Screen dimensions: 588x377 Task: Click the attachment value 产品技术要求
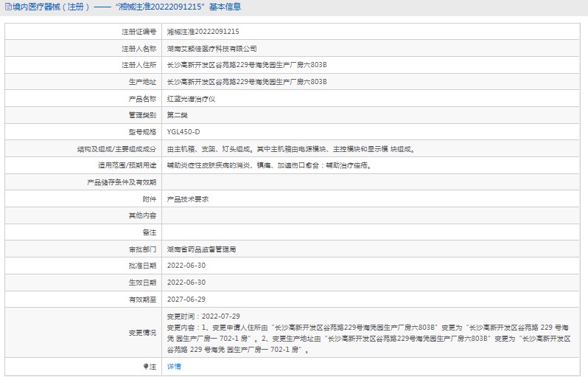click(x=188, y=199)
